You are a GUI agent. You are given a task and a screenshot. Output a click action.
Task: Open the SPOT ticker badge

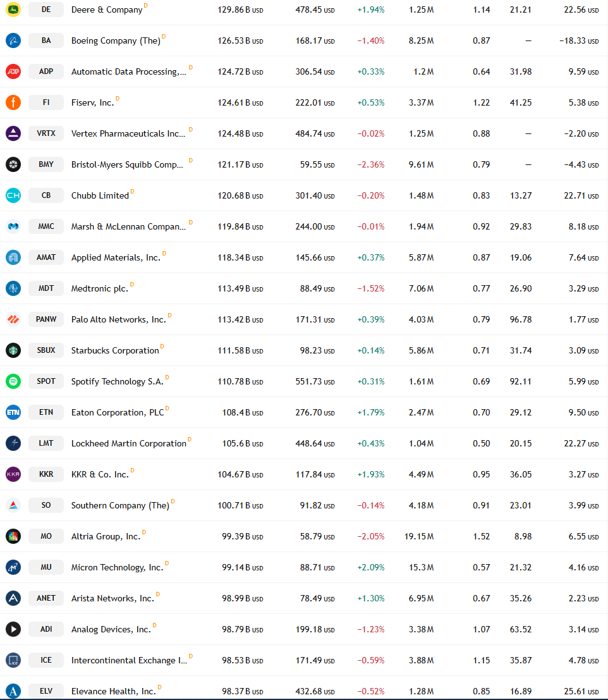(46, 381)
